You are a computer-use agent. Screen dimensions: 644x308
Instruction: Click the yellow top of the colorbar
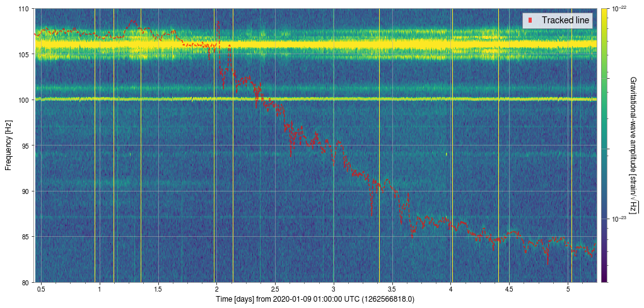[604, 11]
